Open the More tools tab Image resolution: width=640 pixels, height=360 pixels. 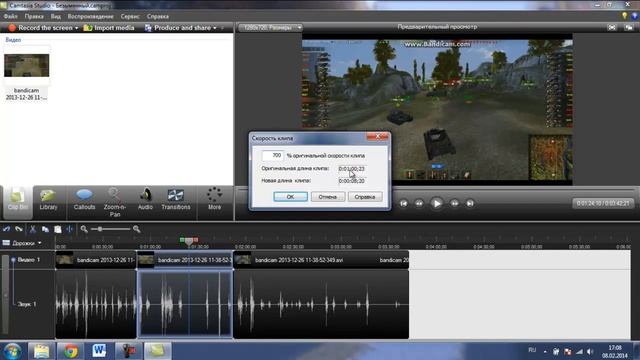click(x=214, y=199)
